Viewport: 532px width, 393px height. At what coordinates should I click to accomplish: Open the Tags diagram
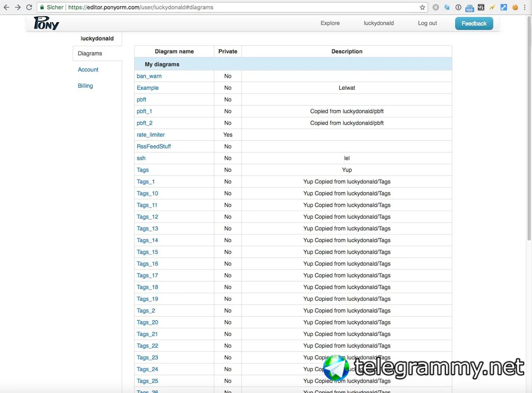[x=143, y=170]
